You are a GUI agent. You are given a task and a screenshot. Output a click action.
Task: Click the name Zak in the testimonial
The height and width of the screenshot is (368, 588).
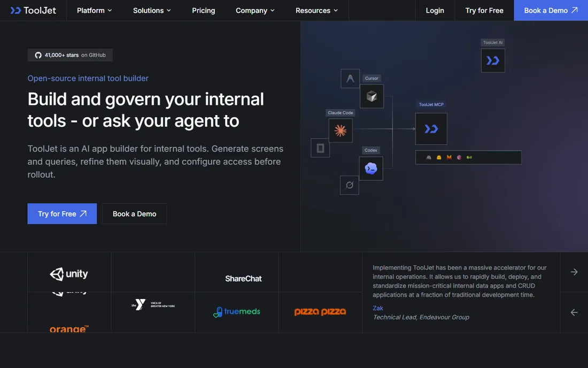[x=377, y=308]
